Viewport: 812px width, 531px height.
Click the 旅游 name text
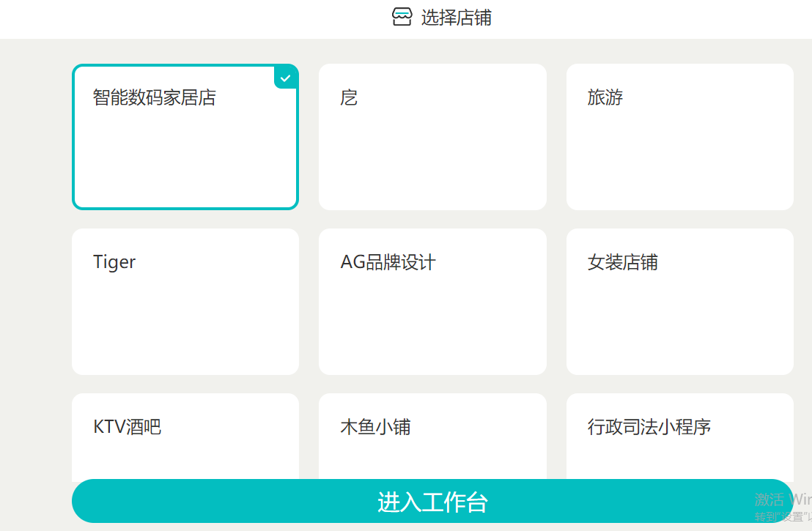(605, 97)
